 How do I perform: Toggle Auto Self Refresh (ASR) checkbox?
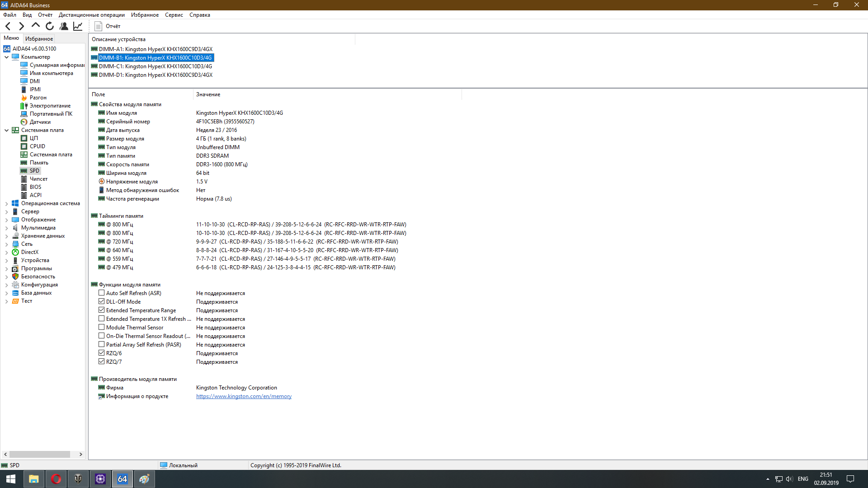(102, 293)
